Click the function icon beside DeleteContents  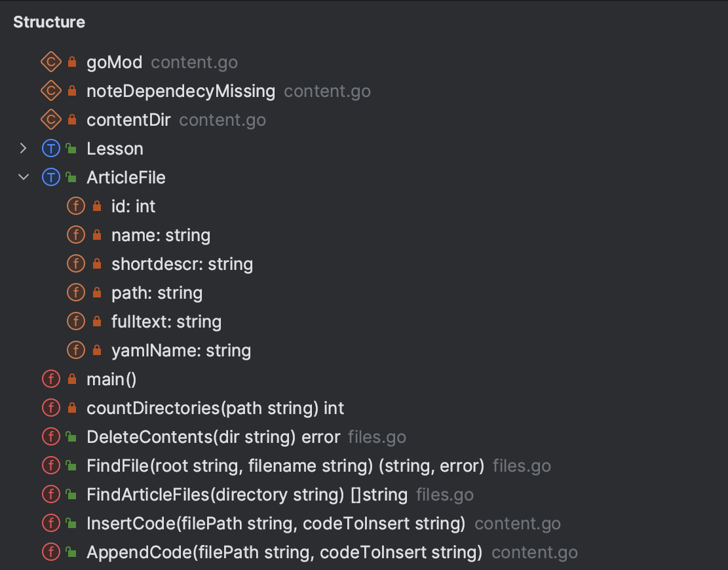pyautogui.click(x=52, y=436)
